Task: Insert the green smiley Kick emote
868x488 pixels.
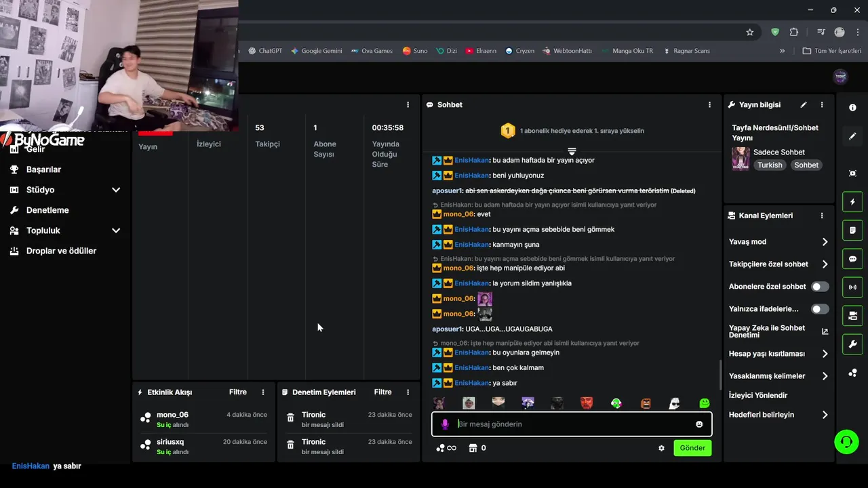Action: point(705,403)
